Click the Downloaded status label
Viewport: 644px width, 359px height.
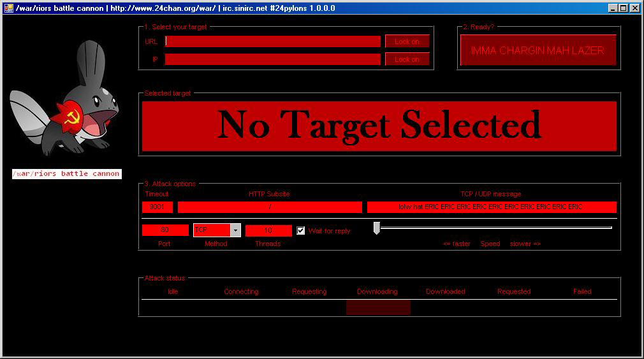tap(446, 291)
